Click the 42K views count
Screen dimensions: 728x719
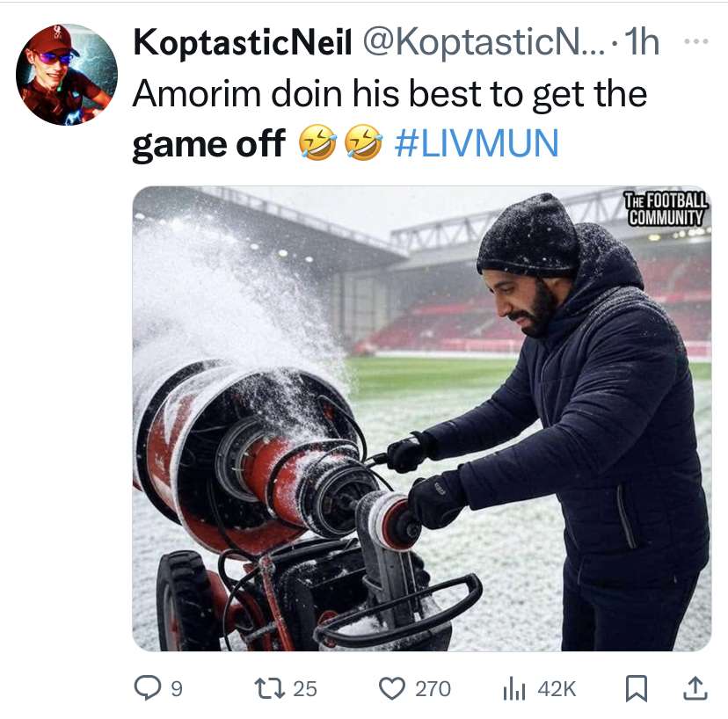(556, 689)
